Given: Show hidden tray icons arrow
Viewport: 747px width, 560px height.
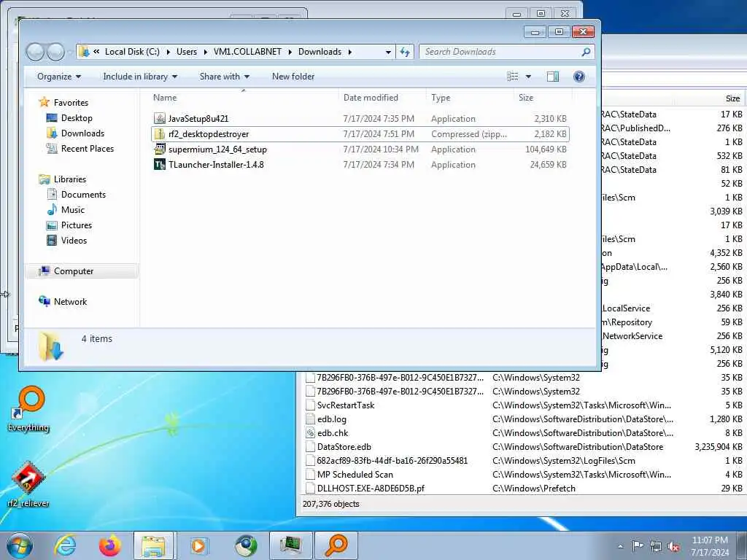Looking at the screenshot, I should click(x=620, y=546).
